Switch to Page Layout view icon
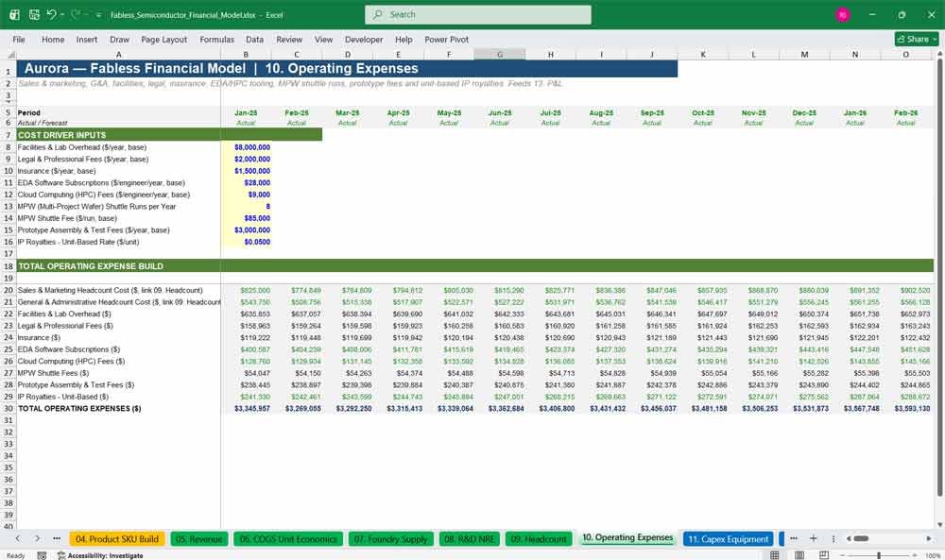This screenshot has width=945, height=560. (x=799, y=554)
